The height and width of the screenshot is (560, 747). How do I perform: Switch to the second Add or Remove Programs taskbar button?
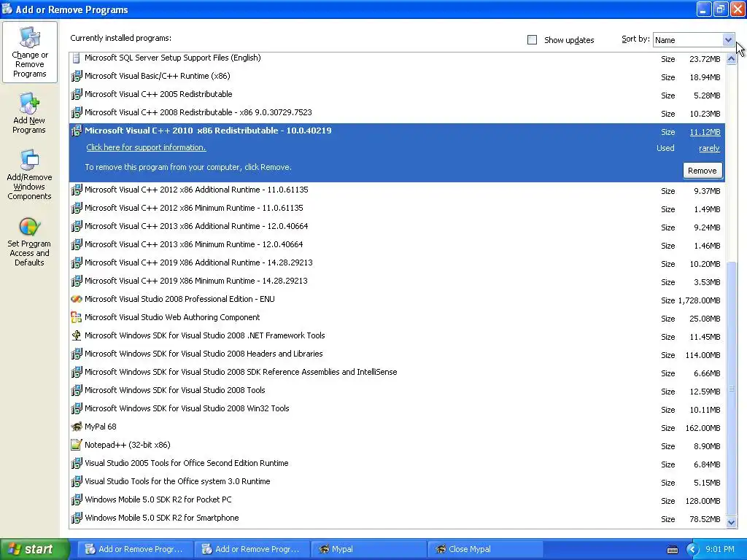pyautogui.click(x=252, y=550)
